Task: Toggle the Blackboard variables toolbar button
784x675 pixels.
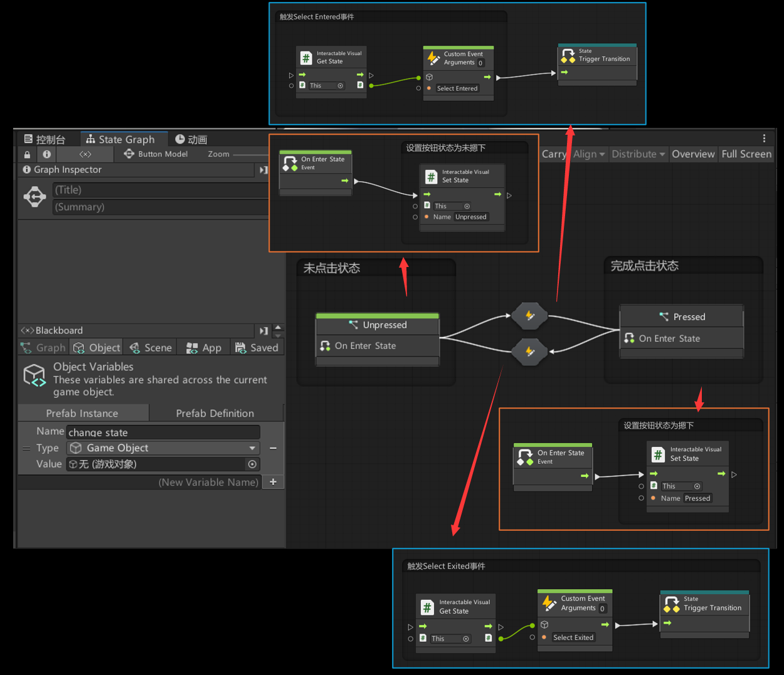Action: pyautogui.click(x=85, y=154)
